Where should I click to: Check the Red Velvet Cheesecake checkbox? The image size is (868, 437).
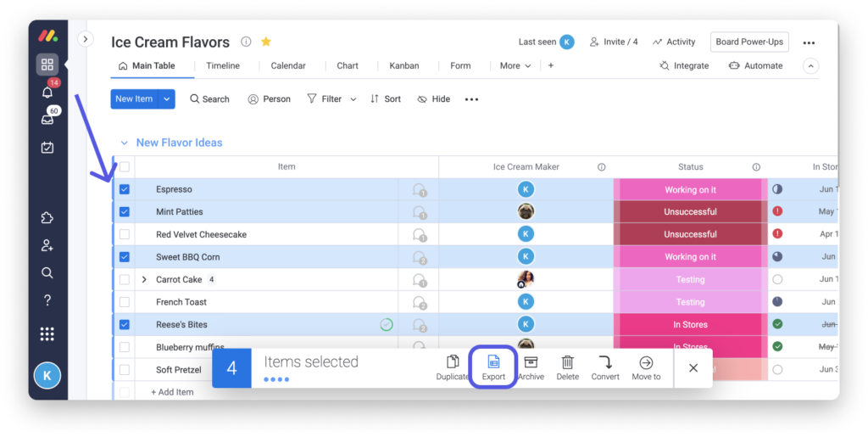(x=125, y=234)
